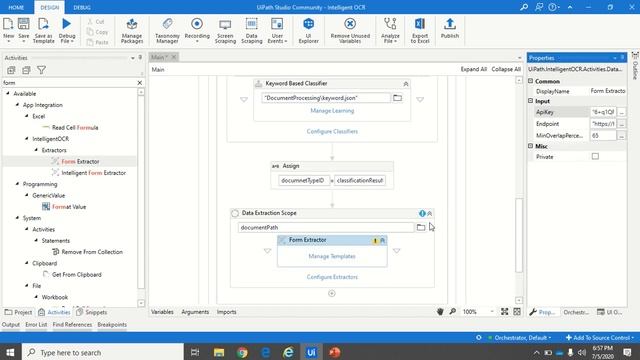
Task: Collapse the Common properties section
Action: click(531, 81)
